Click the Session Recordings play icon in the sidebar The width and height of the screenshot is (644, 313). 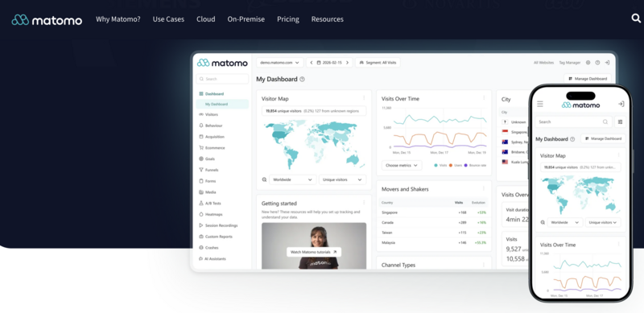pyautogui.click(x=200, y=225)
